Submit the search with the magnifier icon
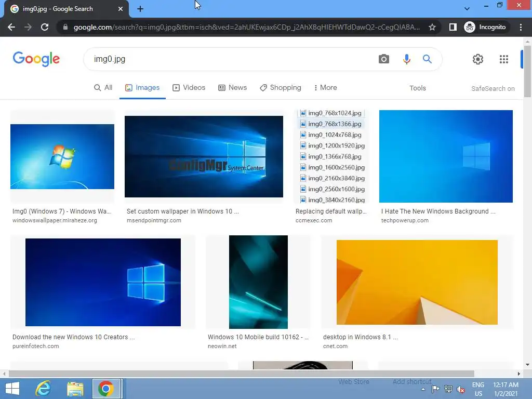Viewport: 532px width, 399px height. [427, 59]
